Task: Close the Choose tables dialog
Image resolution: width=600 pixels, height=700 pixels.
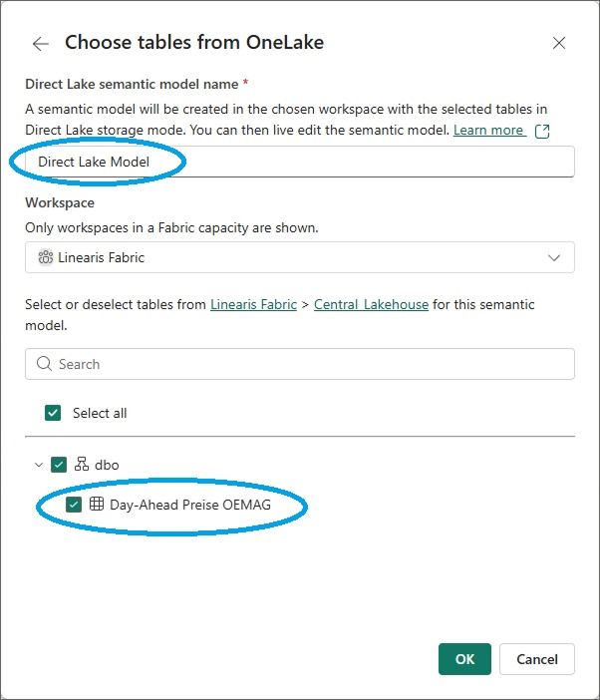Action: pyautogui.click(x=559, y=43)
